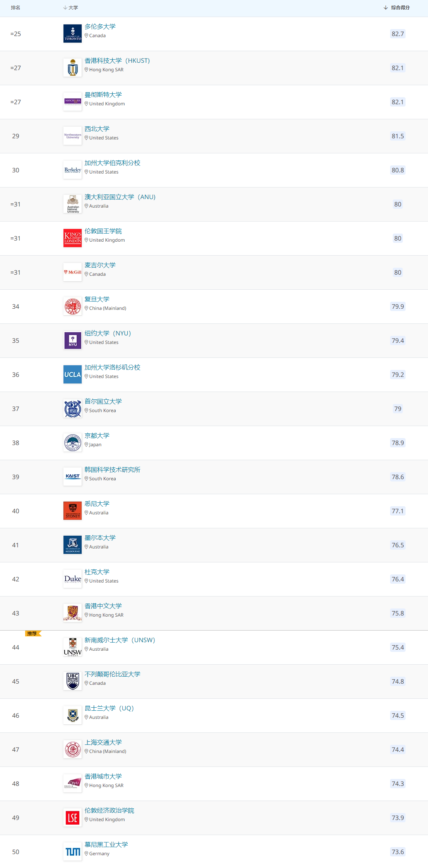Open the 复旦大学 university link
This screenshot has width=428, height=868.
point(97,299)
